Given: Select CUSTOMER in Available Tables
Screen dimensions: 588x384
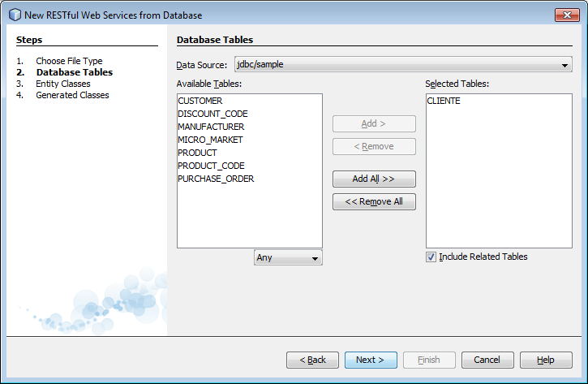Looking at the screenshot, I should coord(200,101).
